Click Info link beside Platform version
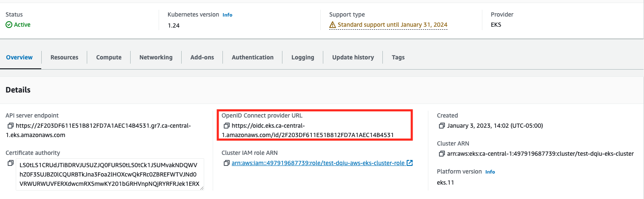 (490, 172)
